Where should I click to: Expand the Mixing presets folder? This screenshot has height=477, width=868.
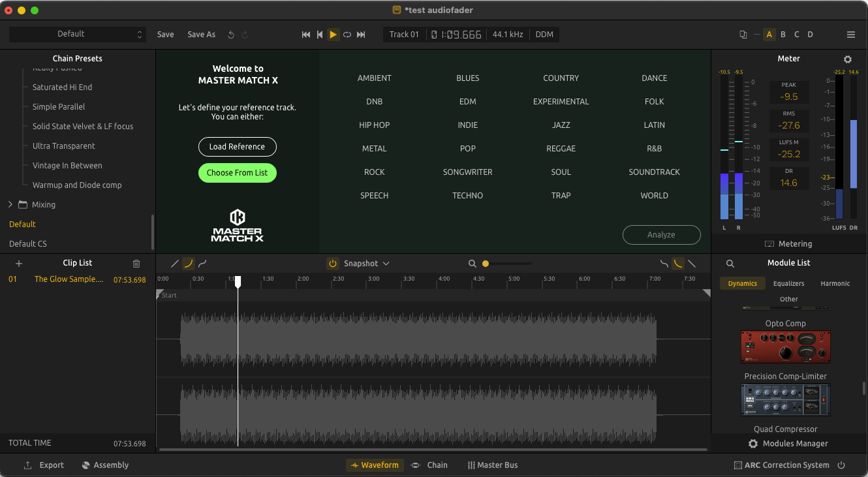click(10, 204)
